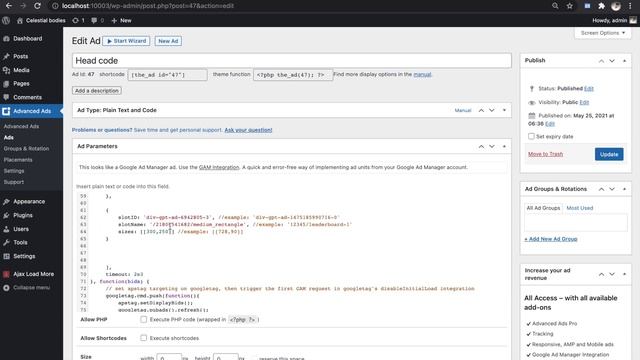Open Posts in the sidebar

click(x=20, y=56)
